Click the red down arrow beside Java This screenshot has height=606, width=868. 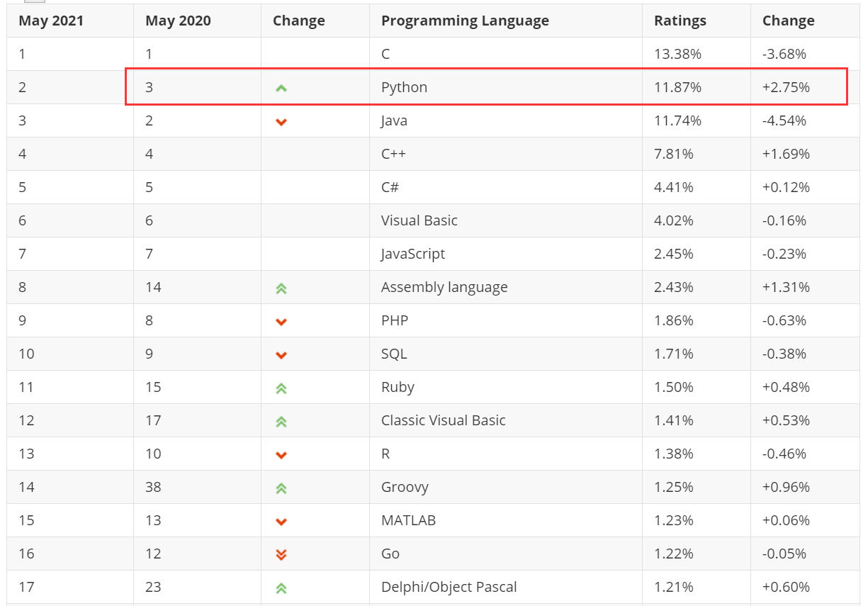(281, 122)
